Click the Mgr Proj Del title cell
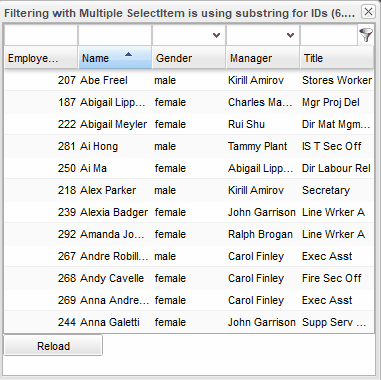This screenshot has height=380, width=381. tap(337, 102)
